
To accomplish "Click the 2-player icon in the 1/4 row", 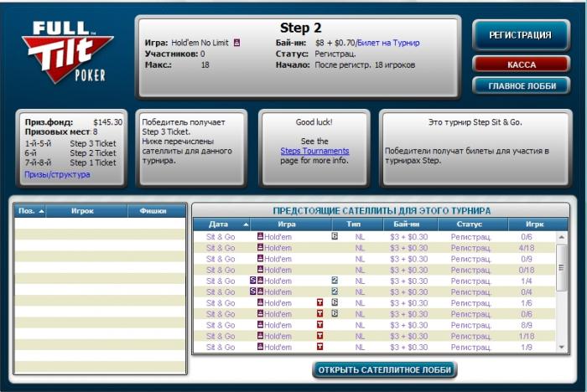I will point(335,281).
